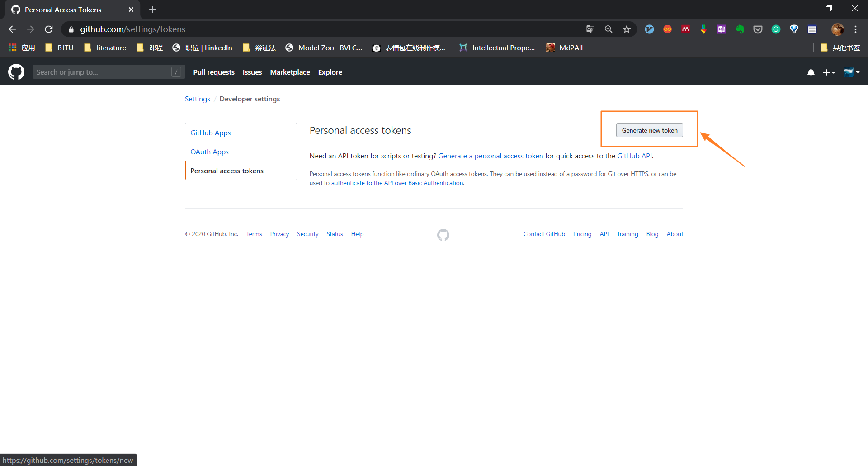Reload the page with the refresh icon
Screen dimensions: 868x466
tap(49, 29)
